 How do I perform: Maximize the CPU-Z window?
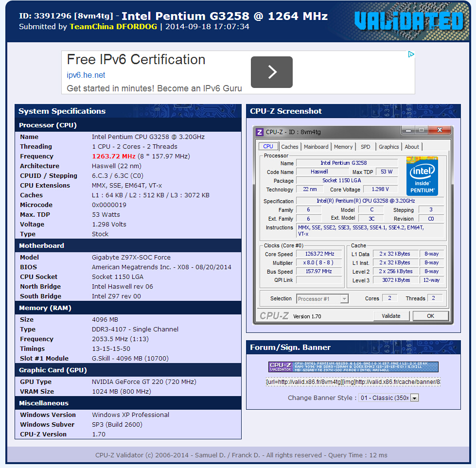[x=422, y=130]
